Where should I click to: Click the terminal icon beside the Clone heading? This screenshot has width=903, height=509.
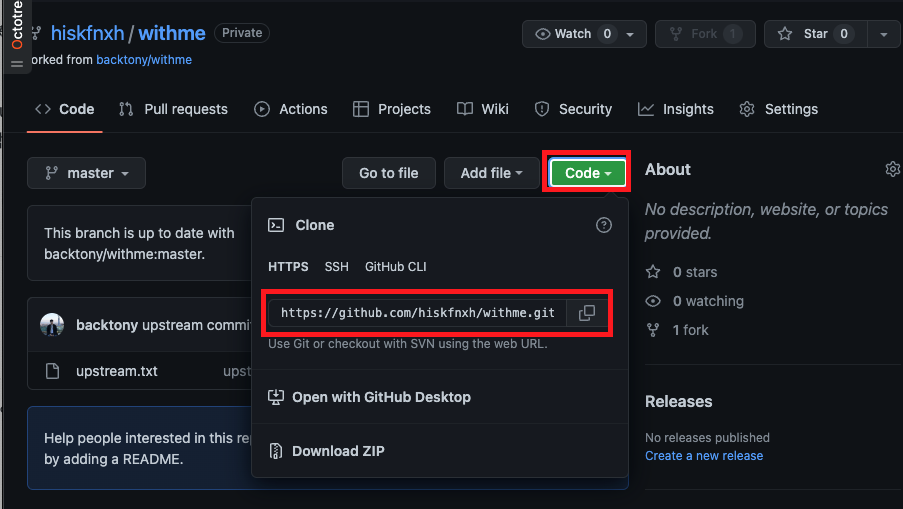tap(276, 225)
